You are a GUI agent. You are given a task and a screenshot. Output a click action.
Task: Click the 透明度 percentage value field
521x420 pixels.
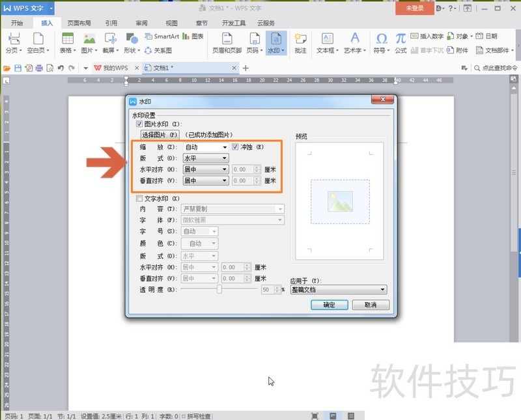pyautogui.click(x=268, y=290)
